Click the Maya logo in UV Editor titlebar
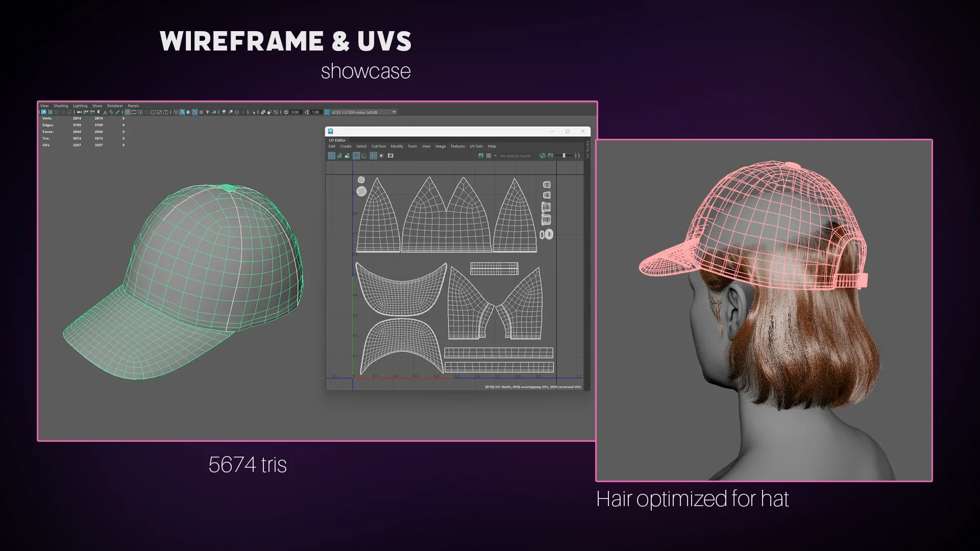 pos(331,131)
